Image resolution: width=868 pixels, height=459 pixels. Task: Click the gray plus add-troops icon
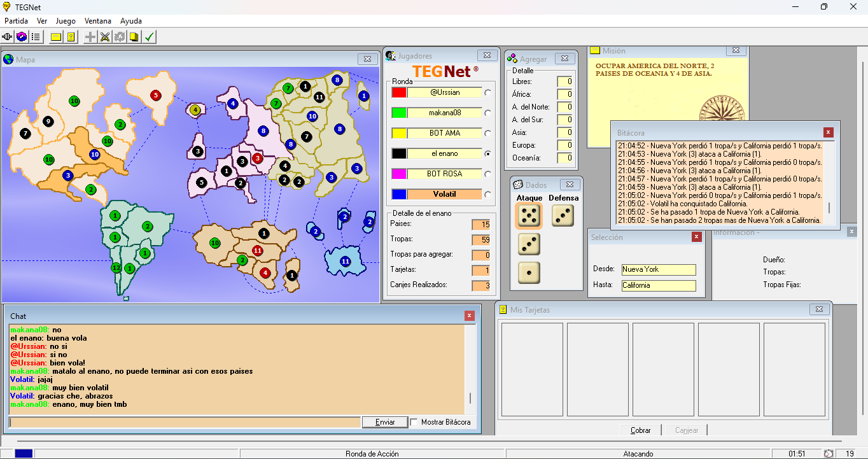click(x=90, y=37)
